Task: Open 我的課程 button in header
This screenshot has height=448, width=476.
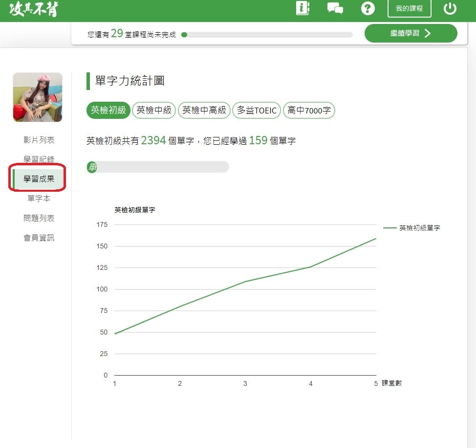Action: (x=409, y=9)
